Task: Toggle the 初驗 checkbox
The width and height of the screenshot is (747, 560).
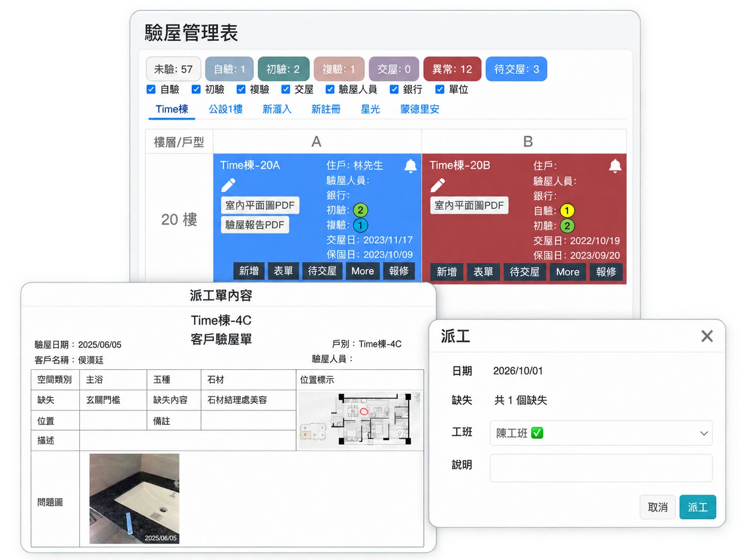Action: pos(196,89)
